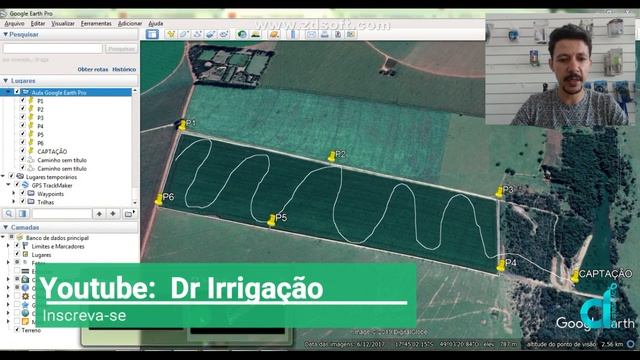Click the P5 placemark pin on map
This screenshot has width=640, height=360.
(271, 220)
